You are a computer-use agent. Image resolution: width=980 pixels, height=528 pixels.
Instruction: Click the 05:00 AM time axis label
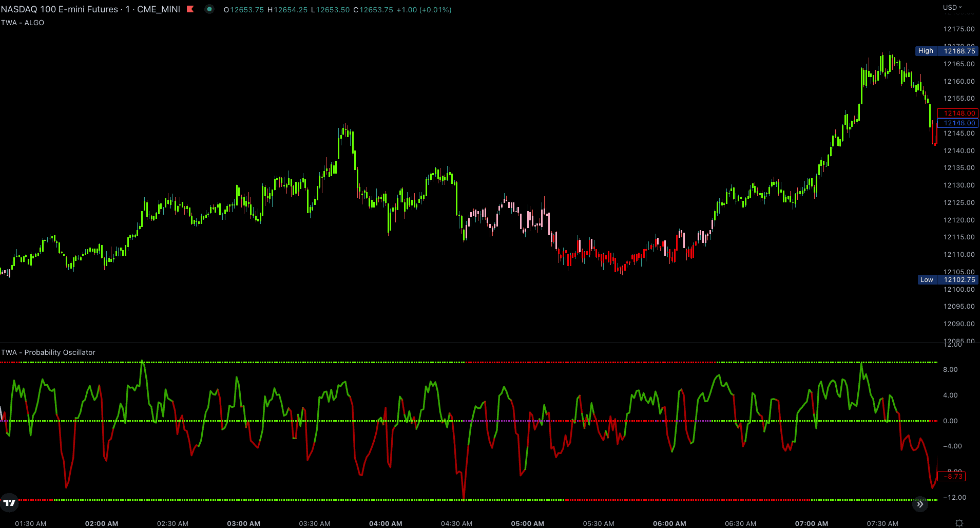pos(527,523)
